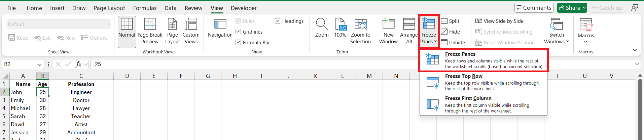Select column C header
Screen dimensions: 644x140
[x=81, y=76]
